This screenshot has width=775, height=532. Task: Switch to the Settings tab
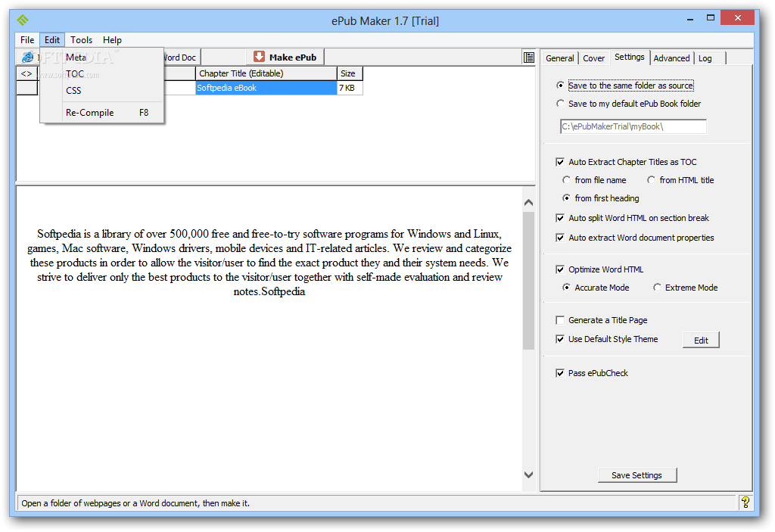click(x=629, y=58)
